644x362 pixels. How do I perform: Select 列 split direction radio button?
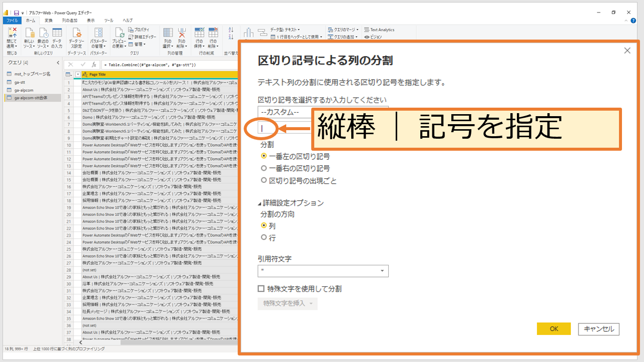264,226
